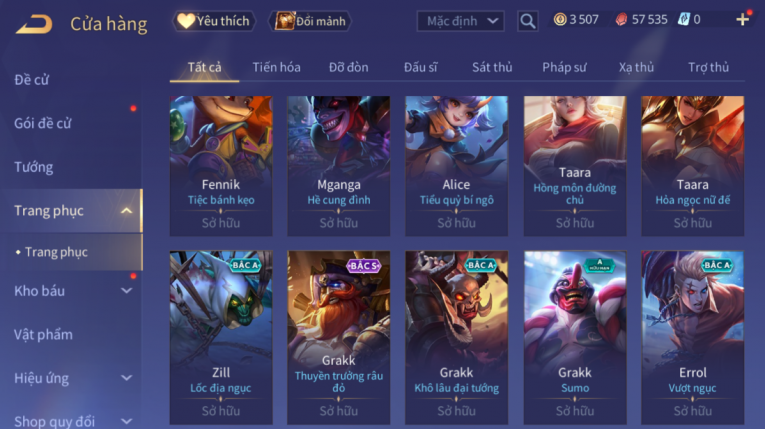
Task: Open Yêu thích favorites heart button
Action: (213, 21)
